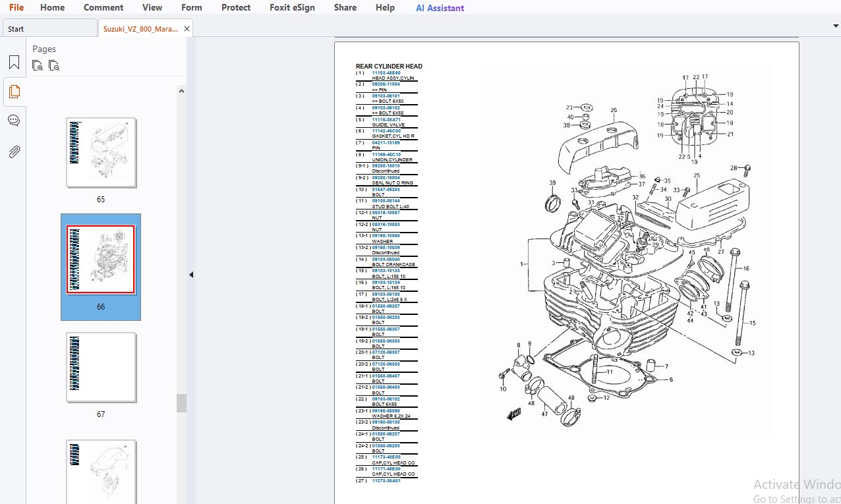The width and height of the screenshot is (841, 504).
Task: Click part number link 09280-18004
Action: tap(386, 178)
